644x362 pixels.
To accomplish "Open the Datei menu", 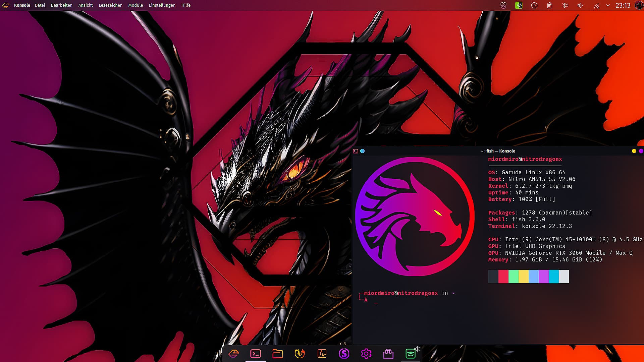I will (40, 5).
